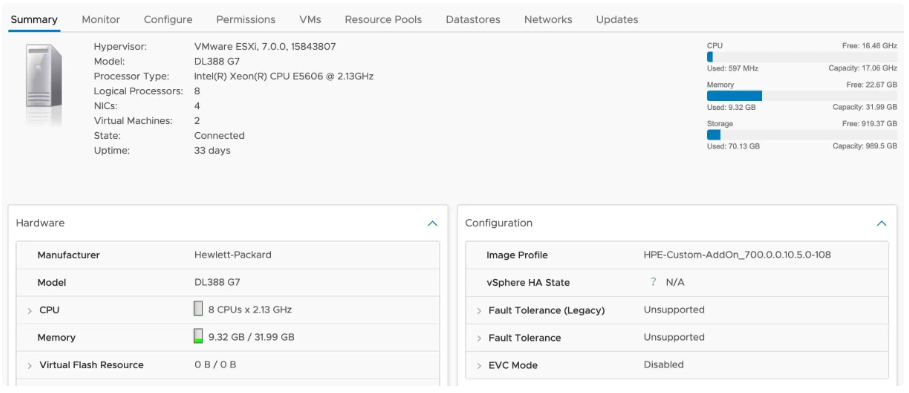Click the State value 'Connected'
This screenshot has width=909, height=393.
219,136
